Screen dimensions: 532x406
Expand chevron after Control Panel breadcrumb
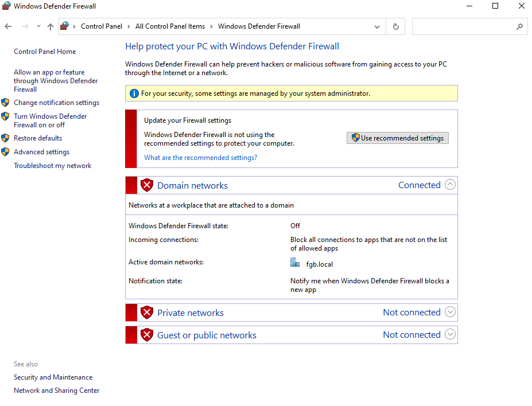coord(129,26)
